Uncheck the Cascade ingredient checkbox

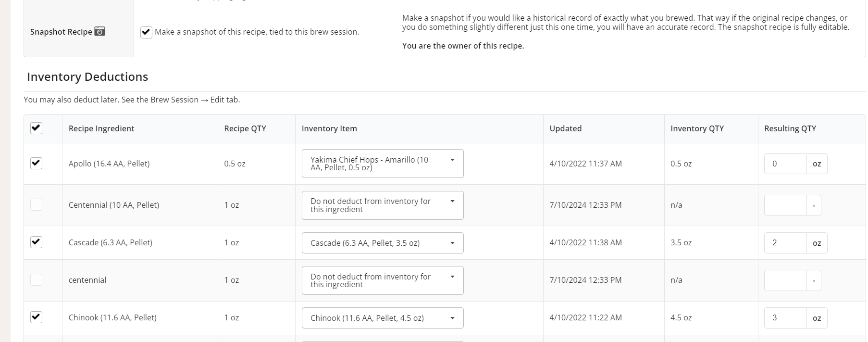click(36, 242)
